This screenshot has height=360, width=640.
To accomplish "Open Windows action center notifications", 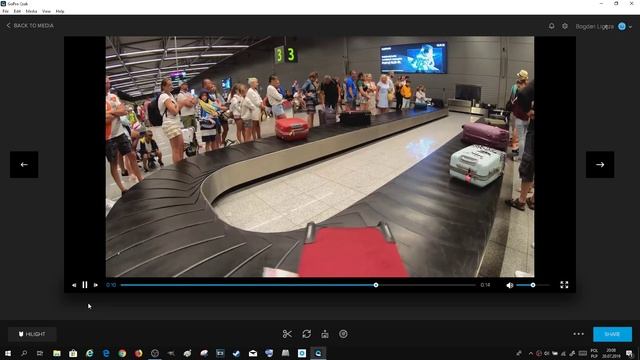I will [630, 353].
